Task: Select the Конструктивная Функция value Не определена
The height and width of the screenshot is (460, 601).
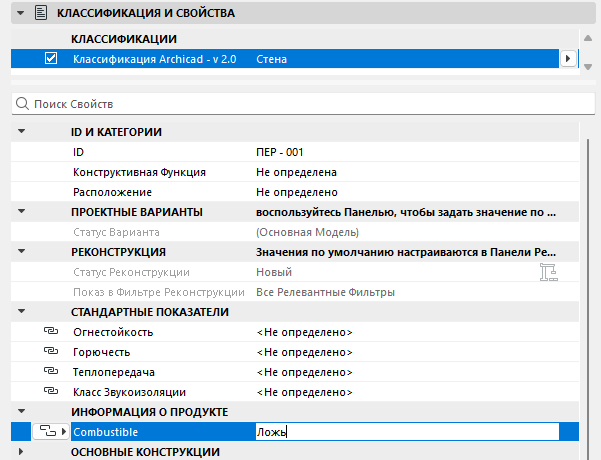Action: [296, 172]
